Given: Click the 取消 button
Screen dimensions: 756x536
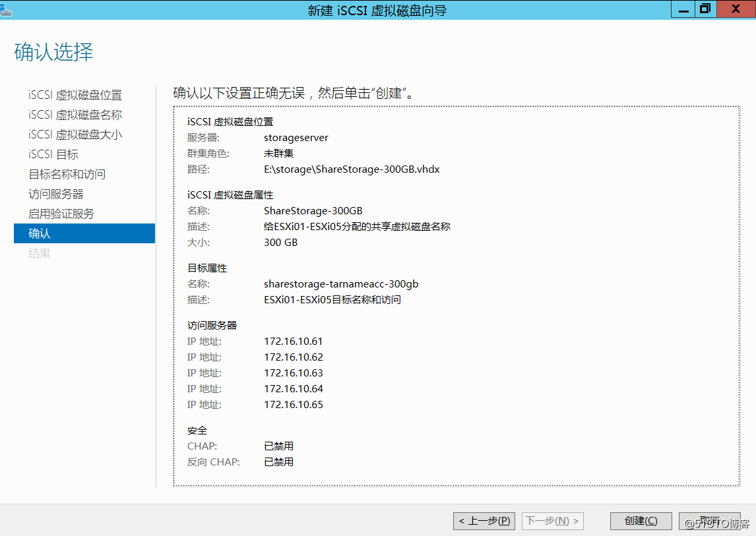Looking at the screenshot, I should 709,521.
